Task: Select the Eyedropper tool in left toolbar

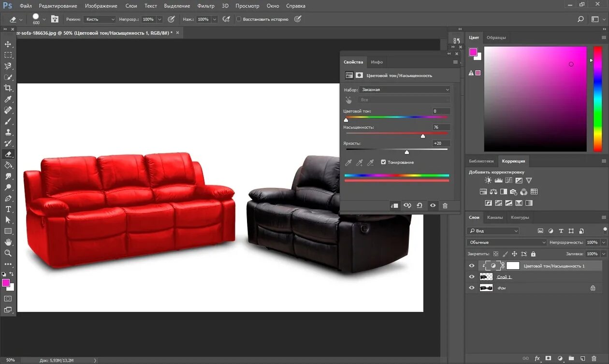Action: 8,99
